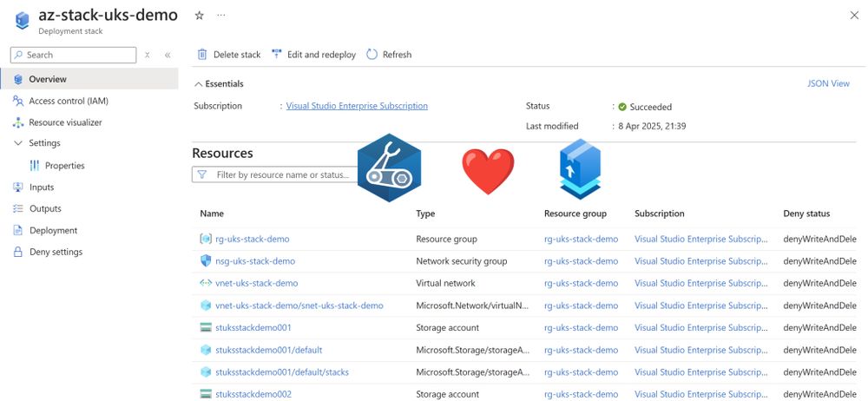
Task: Collapse the sidebar with the double chevron
Action: click(168, 55)
